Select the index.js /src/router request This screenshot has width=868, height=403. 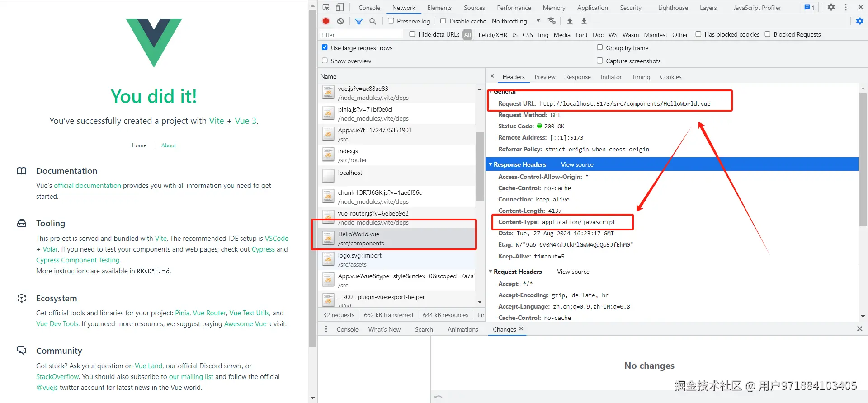tap(397, 155)
